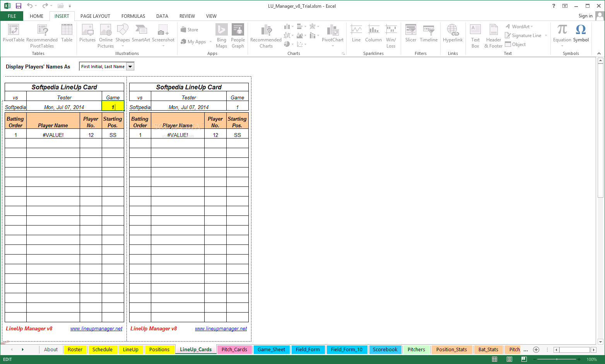Switch to PAGE LAYOUT ribbon tab
This screenshot has width=605, height=364.
tap(95, 16)
